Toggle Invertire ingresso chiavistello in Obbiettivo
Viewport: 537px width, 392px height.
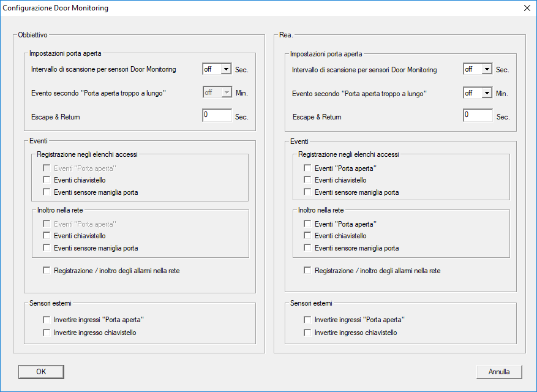(47, 333)
